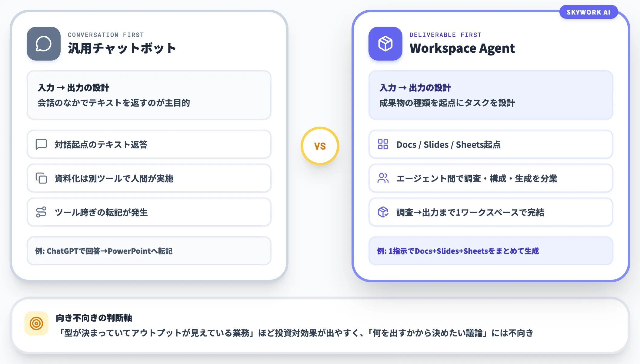Screen dimensions: 640x364
Task: Click the grid icon beside Docs / Slides / Sheets起点
Action: [383, 144]
